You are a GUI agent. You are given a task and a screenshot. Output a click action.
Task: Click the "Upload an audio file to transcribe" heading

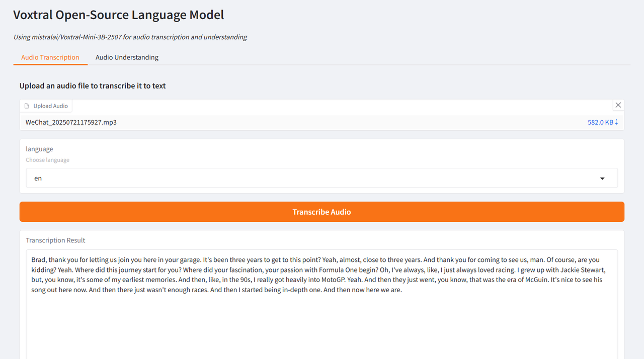point(93,86)
